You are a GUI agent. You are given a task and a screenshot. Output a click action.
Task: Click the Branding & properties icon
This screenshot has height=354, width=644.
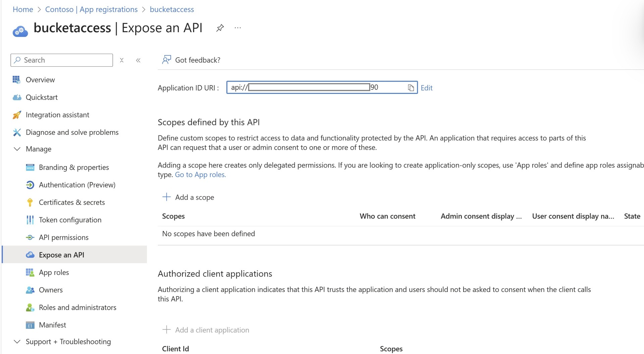[30, 167]
